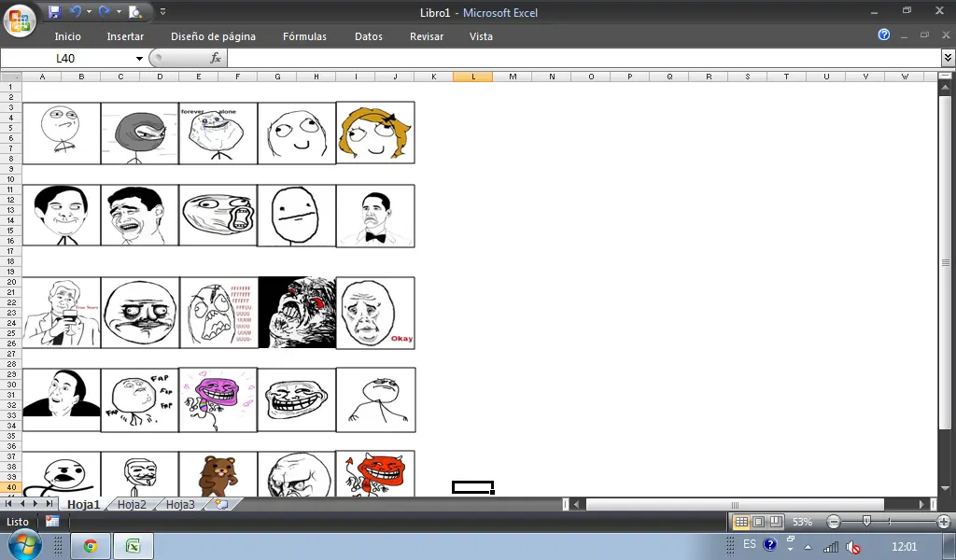Go to first sheet navigation arrow
This screenshot has height=560, width=956.
click(x=8, y=504)
